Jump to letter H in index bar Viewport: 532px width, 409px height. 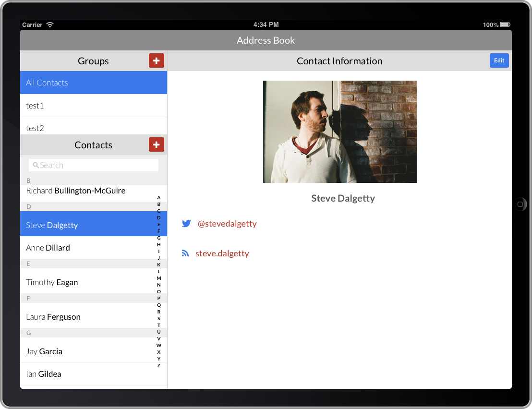coord(159,244)
